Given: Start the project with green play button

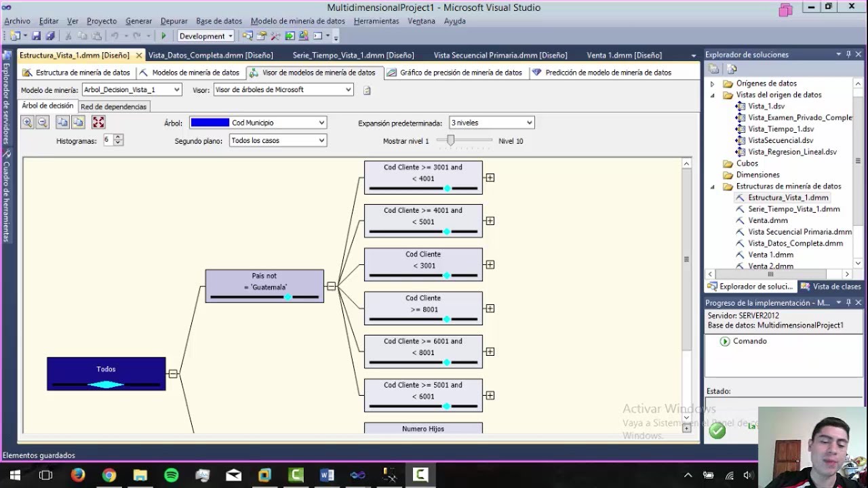Looking at the screenshot, I should coord(163,36).
